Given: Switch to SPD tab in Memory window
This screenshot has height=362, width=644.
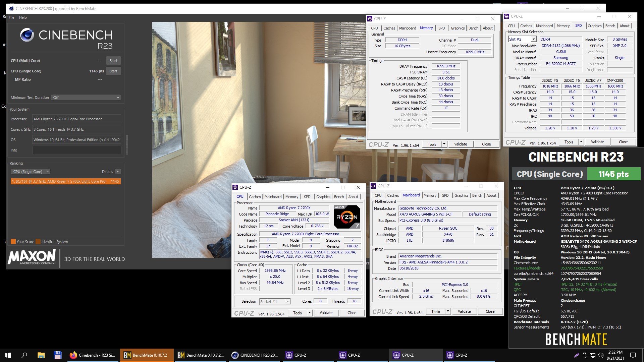Looking at the screenshot, I should [441, 28].
